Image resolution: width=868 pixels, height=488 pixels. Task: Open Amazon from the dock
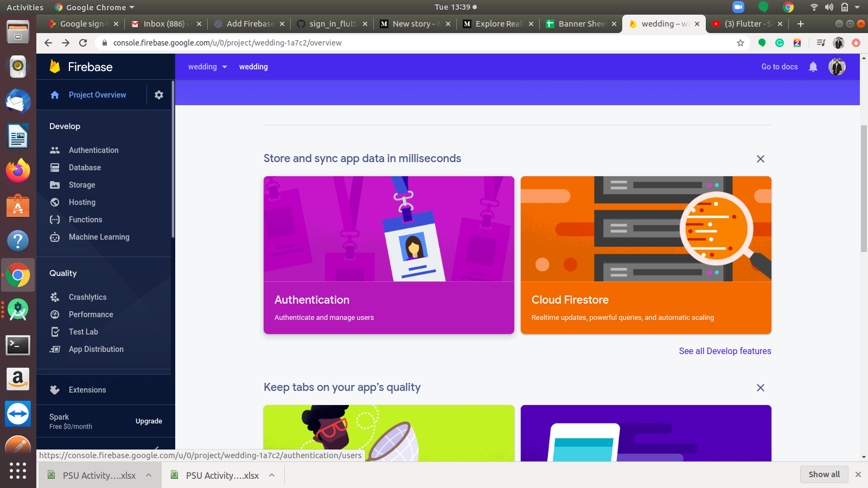click(18, 380)
